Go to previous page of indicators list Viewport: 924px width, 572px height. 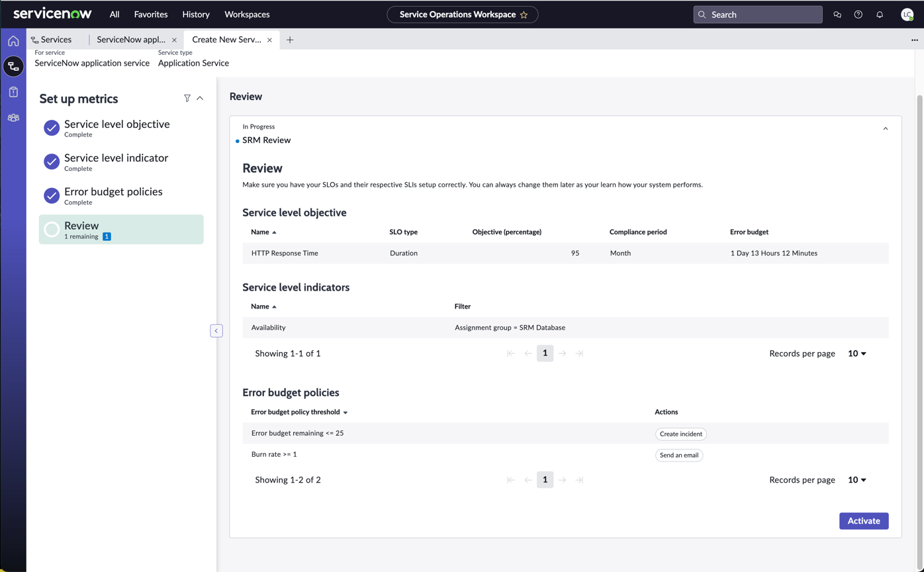pos(528,354)
